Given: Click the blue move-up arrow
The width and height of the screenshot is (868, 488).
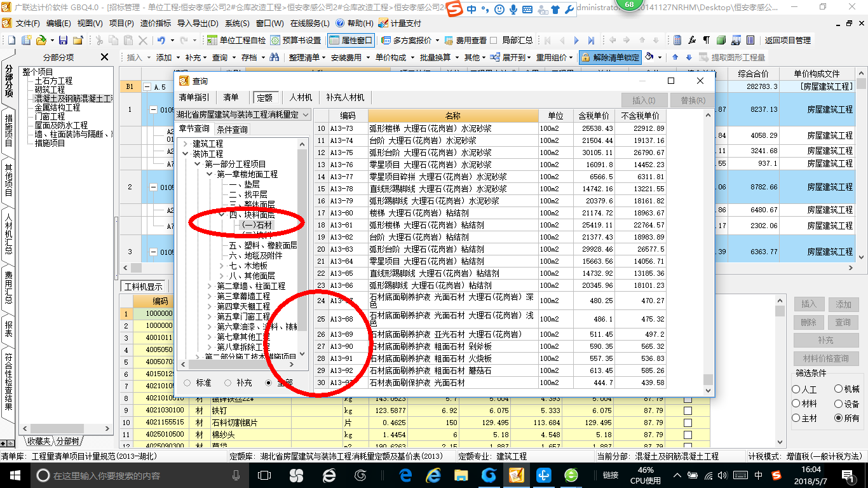Looking at the screenshot, I should click(x=674, y=57).
